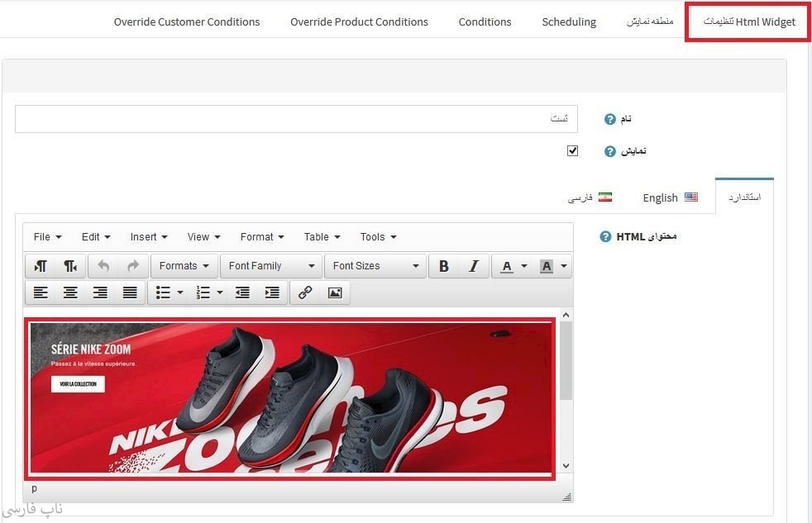Screen dimensions: 812x523
Task: Click the Bold formatting icon
Action: [x=444, y=266]
